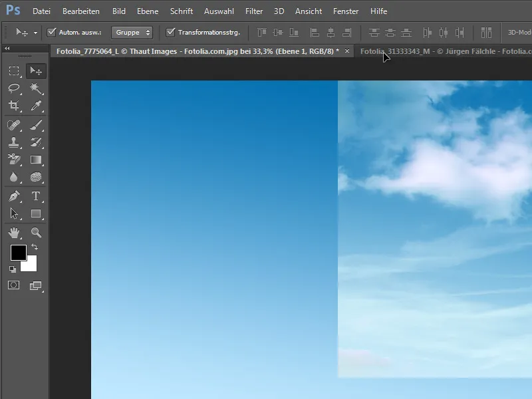Activate the Eraser tool
Screen dimensions: 532x399
(x=14, y=160)
